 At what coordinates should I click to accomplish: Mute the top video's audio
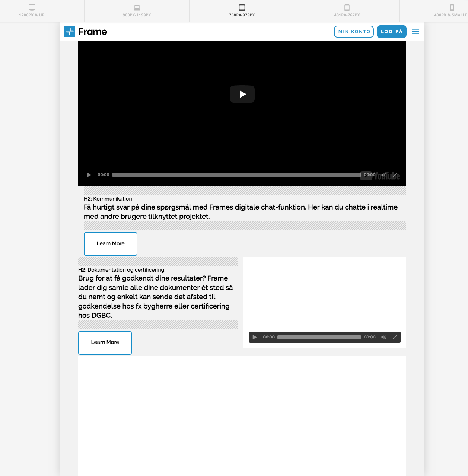click(x=384, y=175)
